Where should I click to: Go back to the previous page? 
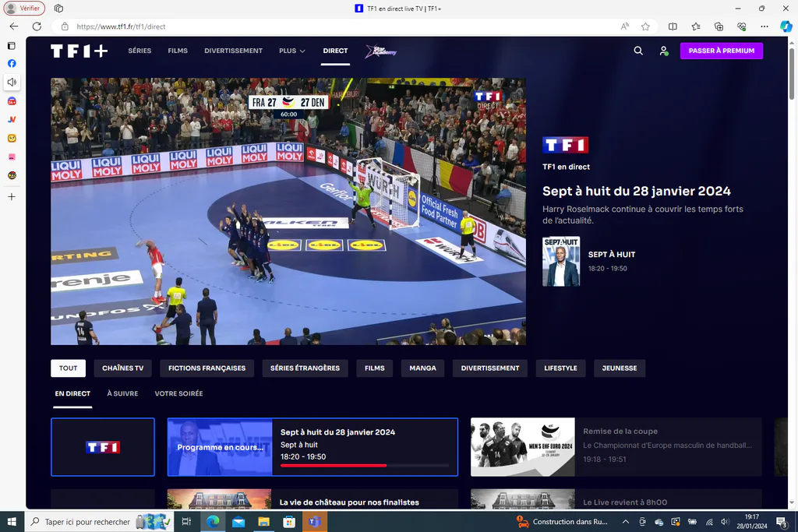pyautogui.click(x=14, y=26)
